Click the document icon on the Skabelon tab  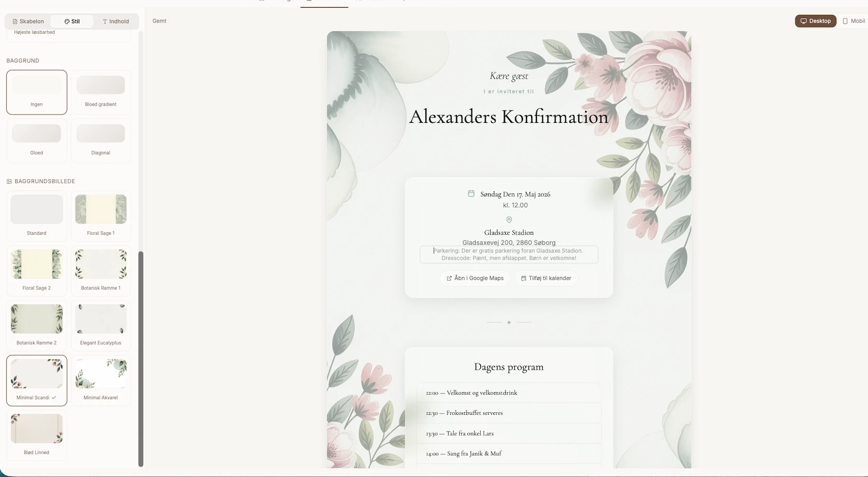[x=16, y=21]
